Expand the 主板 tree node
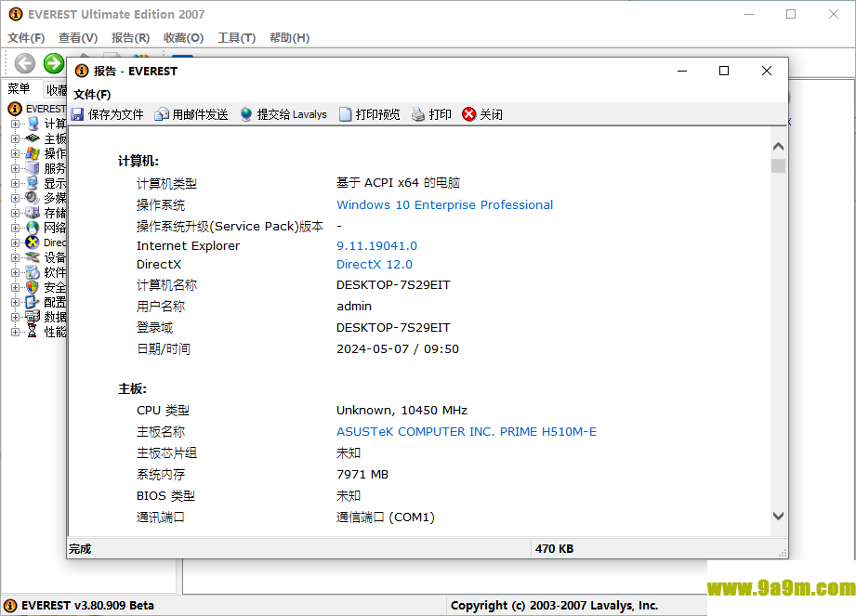Image resolution: width=856 pixels, height=616 pixels. point(15,138)
